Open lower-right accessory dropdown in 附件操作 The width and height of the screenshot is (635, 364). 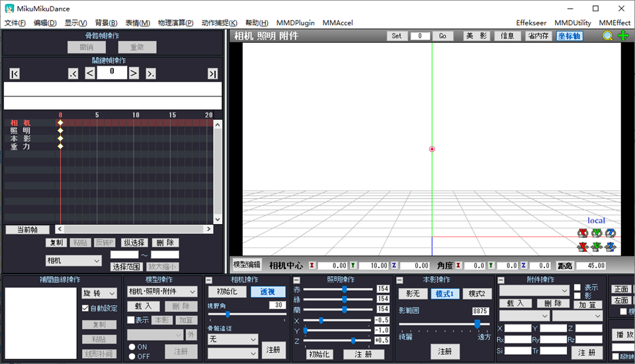[x=577, y=316]
